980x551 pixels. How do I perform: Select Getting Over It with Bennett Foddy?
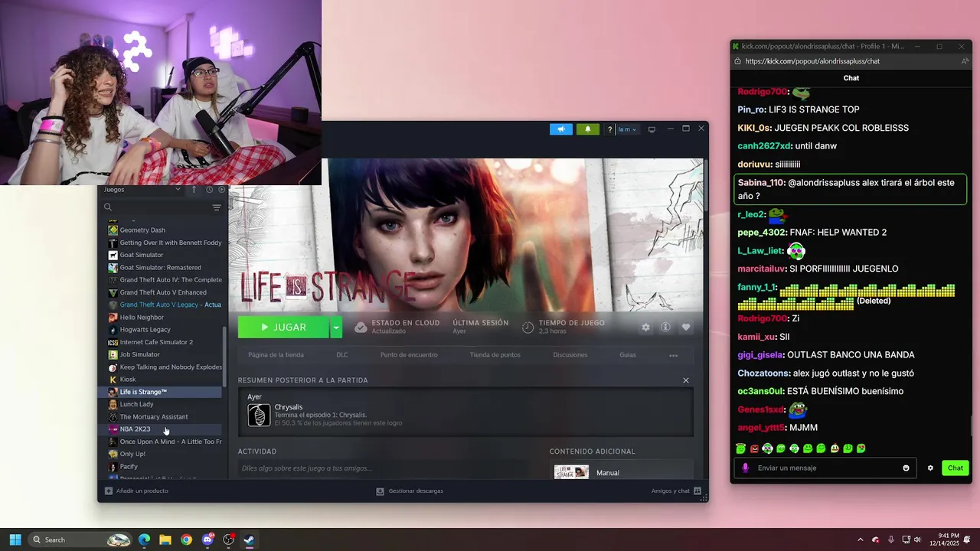point(165,243)
